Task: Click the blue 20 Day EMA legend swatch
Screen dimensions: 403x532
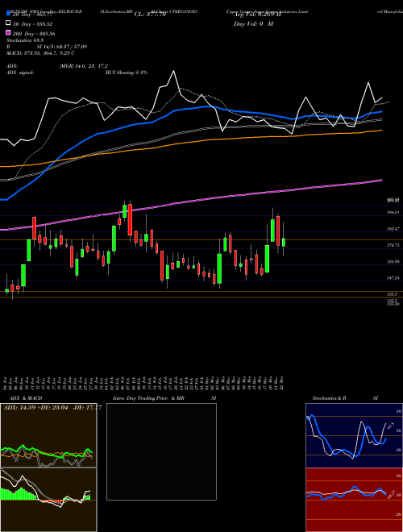Action: [x=8, y=13]
